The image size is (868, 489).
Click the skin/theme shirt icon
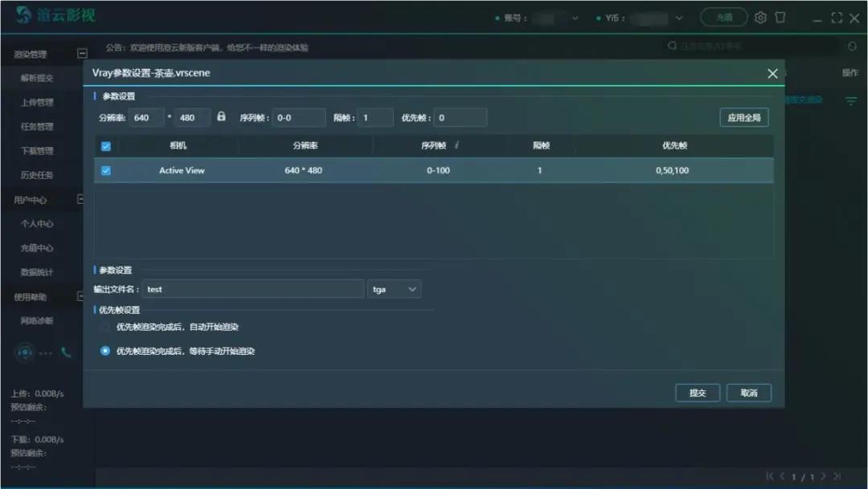[x=780, y=18]
